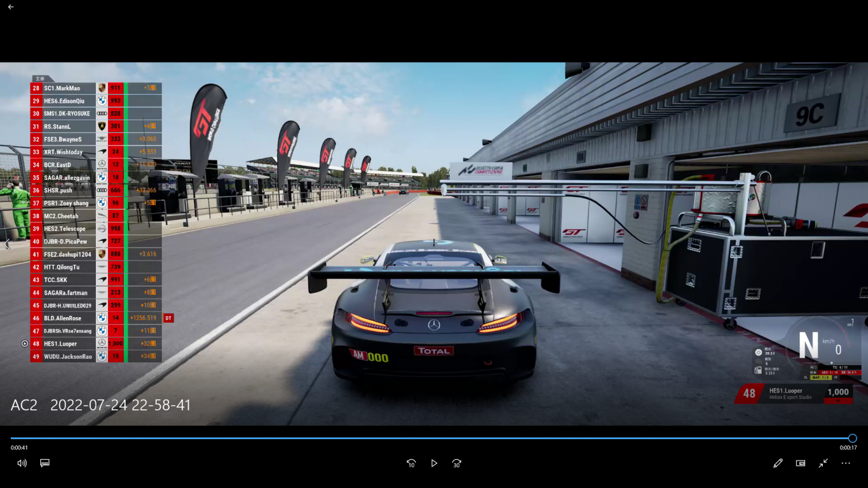Click the gap time +33.366
Viewport: 868px width, 488px height.
click(x=147, y=191)
